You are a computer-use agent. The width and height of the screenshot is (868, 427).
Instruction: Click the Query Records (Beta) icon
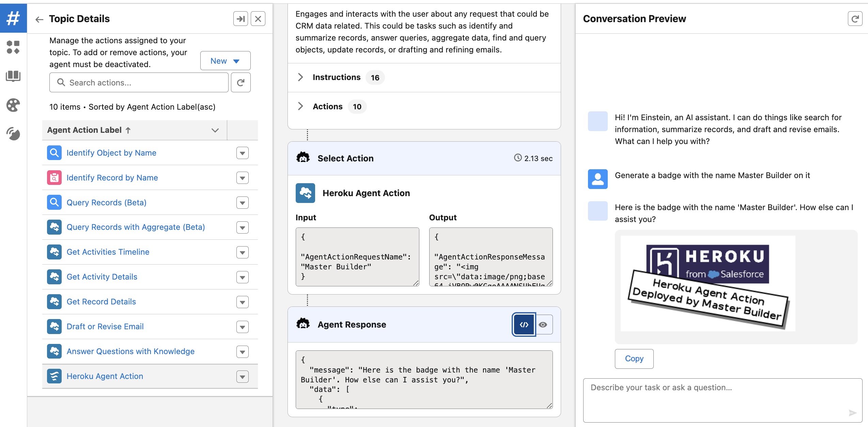54,202
